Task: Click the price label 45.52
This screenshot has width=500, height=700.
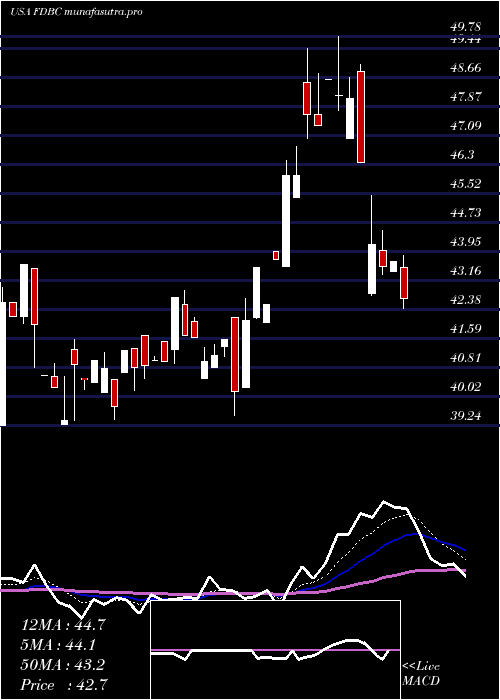Action: click(x=466, y=184)
